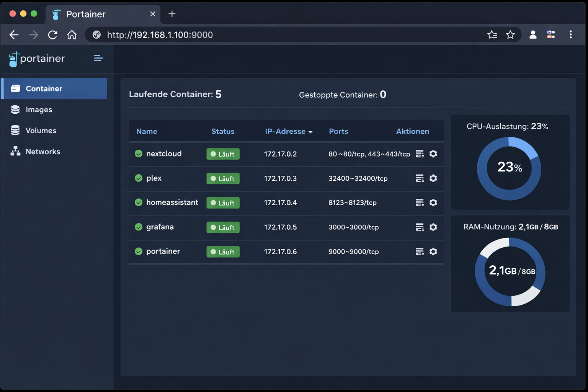Open settings for the plex container

tap(433, 178)
